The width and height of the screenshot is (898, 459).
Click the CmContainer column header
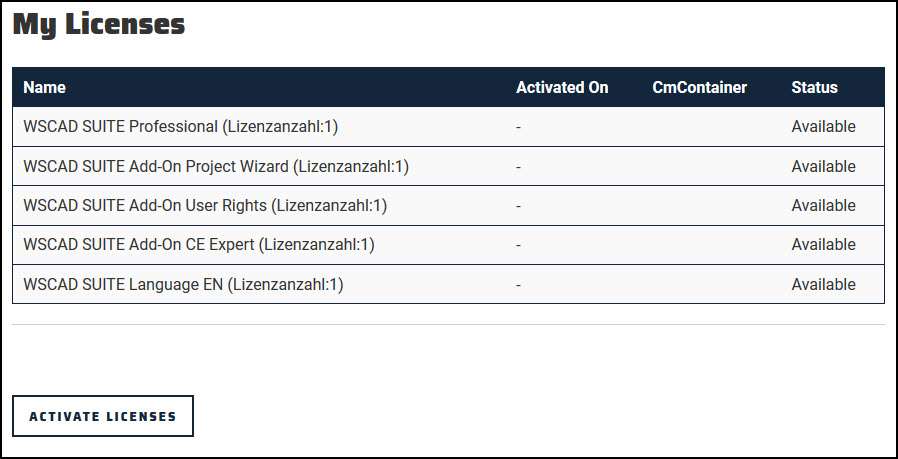[699, 87]
